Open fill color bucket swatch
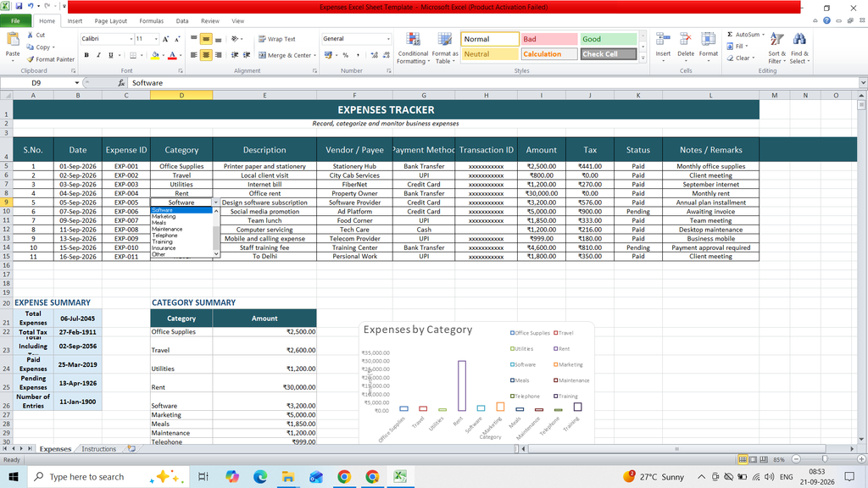This screenshot has height=488, width=868. (x=155, y=55)
